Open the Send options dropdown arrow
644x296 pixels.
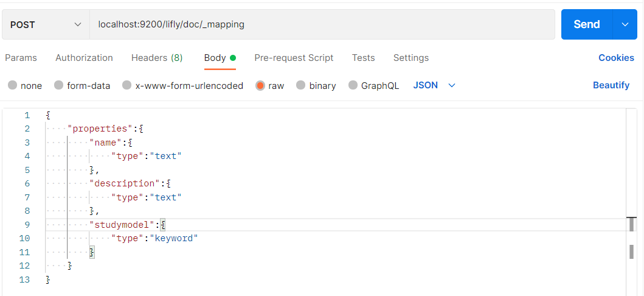[x=625, y=24]
